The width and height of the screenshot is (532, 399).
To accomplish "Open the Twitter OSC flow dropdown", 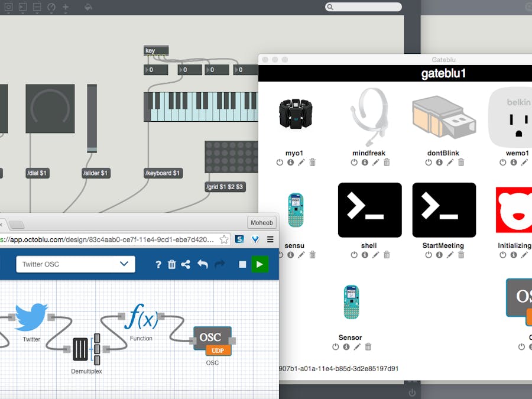I will 75,264.
